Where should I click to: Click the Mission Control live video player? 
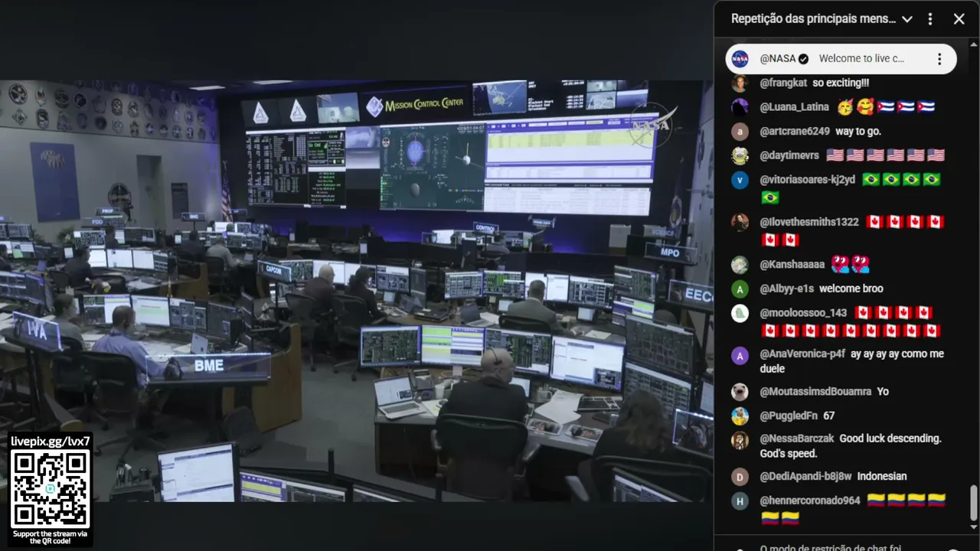[x=357, y=291]
